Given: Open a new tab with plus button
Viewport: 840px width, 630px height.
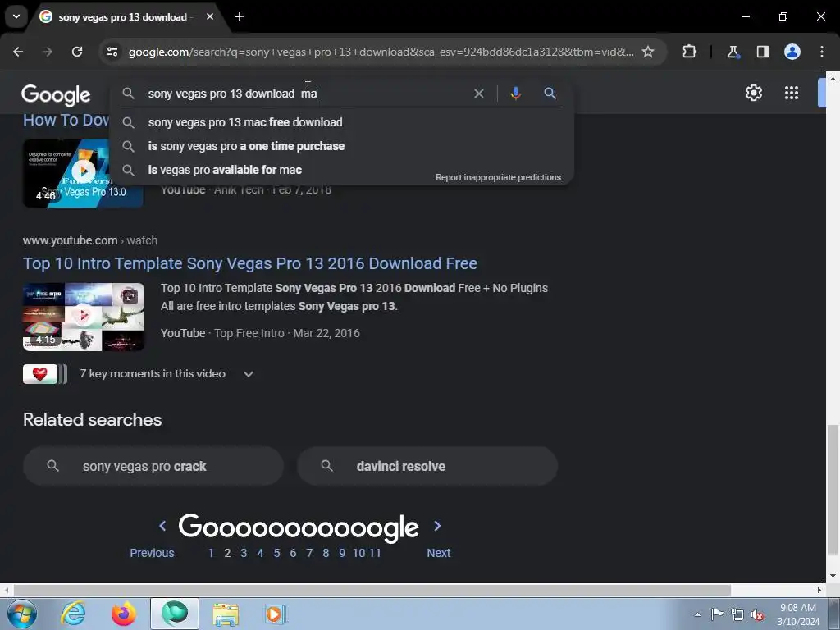Looking at the screenshot, I should [x=240, y=16].
